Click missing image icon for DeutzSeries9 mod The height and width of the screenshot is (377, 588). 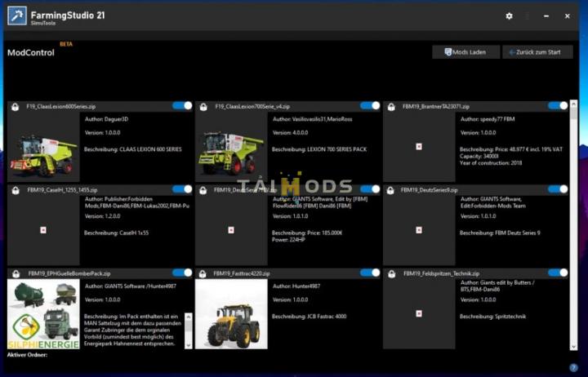pyautogui.click(x=419, y=230)
